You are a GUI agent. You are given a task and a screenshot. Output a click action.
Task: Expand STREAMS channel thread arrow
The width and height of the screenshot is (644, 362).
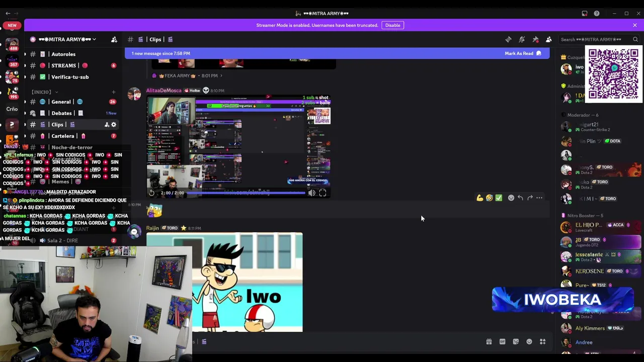25,65
